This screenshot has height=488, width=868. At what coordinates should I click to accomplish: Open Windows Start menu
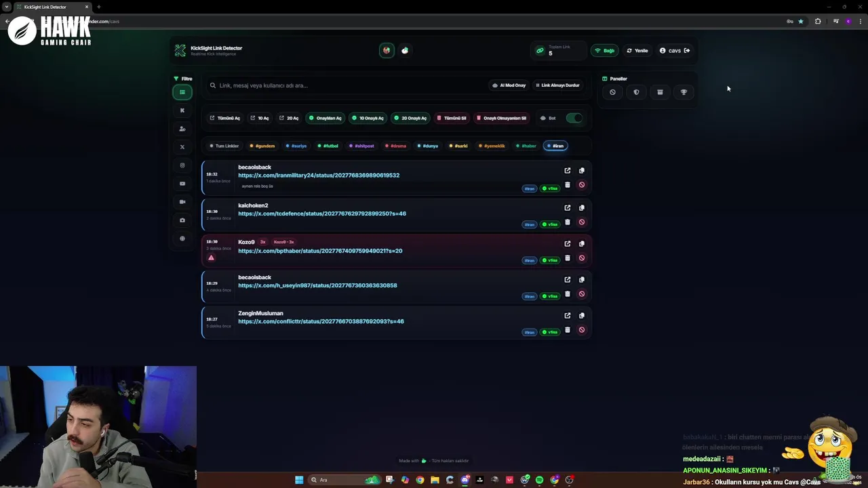tap(299, 480)
